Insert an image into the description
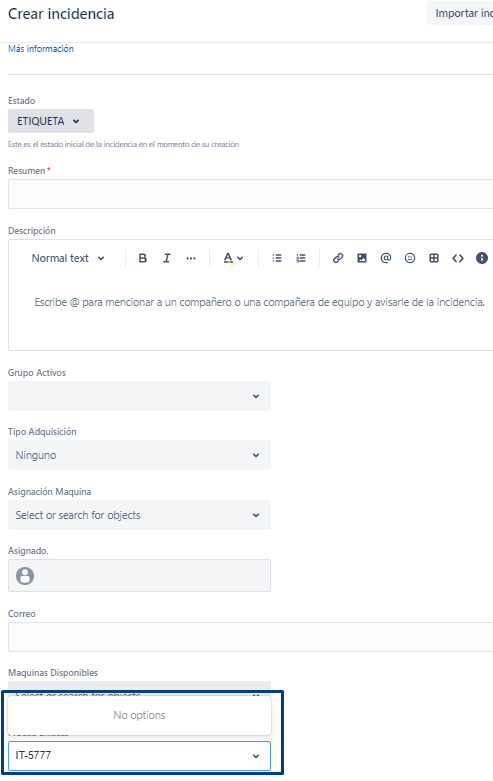The height and width of the screenshot is (781, 493). point(362,258)
